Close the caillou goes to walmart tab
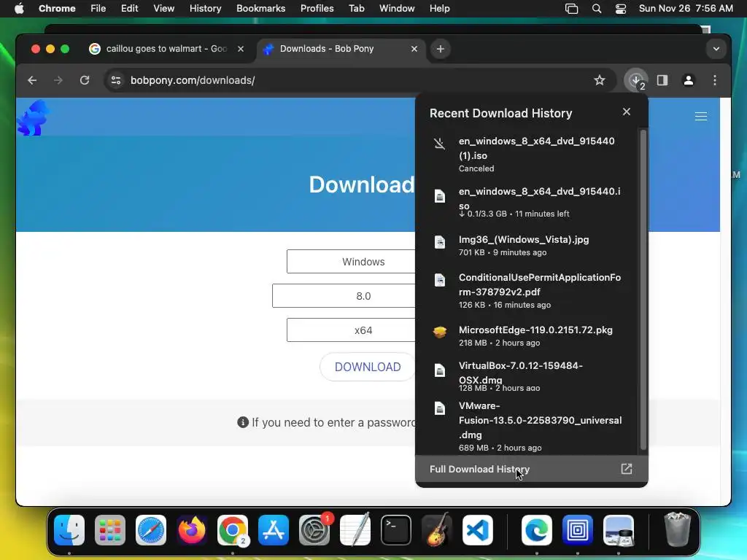Screen dimensions: 747x560 tap(241, 49)
